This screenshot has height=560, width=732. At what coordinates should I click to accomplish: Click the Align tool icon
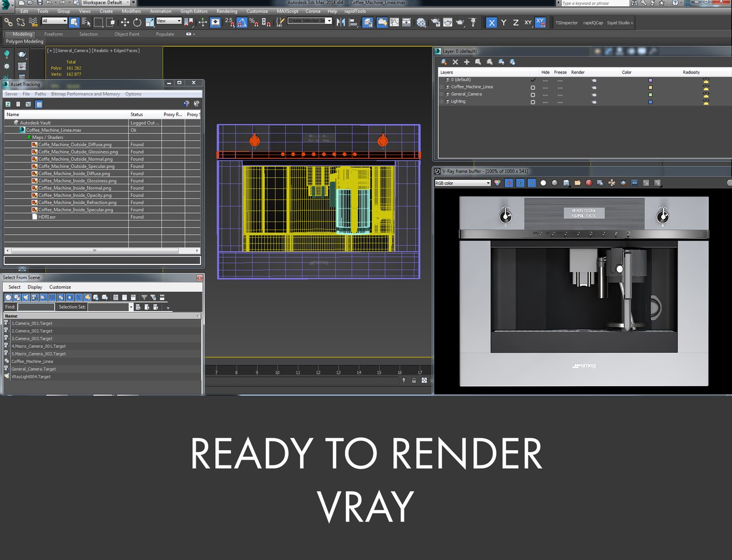click(353, 22)
